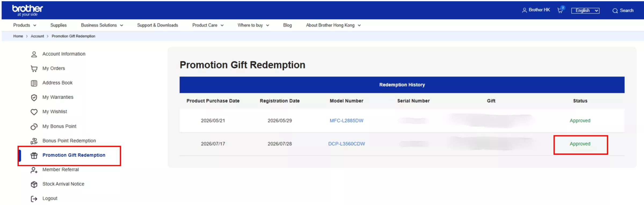Screen dimensions: 644x205
Task: Click the My Orders cart icon
Action: 34,69
